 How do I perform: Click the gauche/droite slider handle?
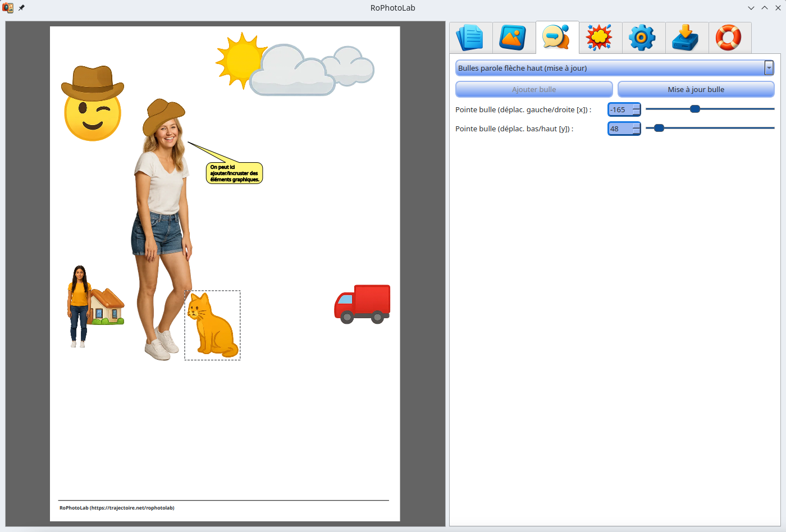point(695,109)
